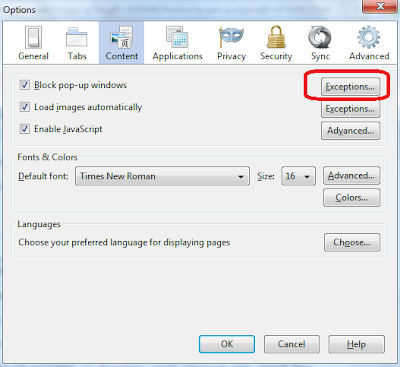Image resolution: width=400 pixels, height=367 pixels.
Task: Select 'Choose your preferred language' text
Action: point(124,242)
